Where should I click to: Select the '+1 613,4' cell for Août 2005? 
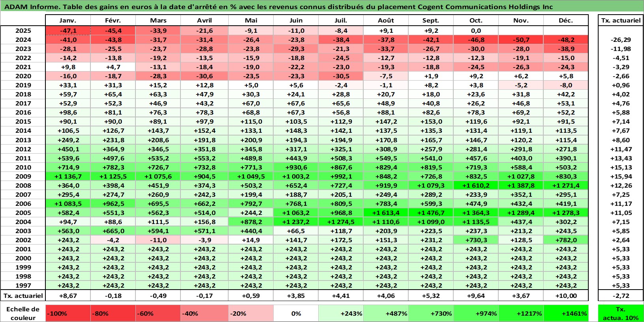click(386, 213)
